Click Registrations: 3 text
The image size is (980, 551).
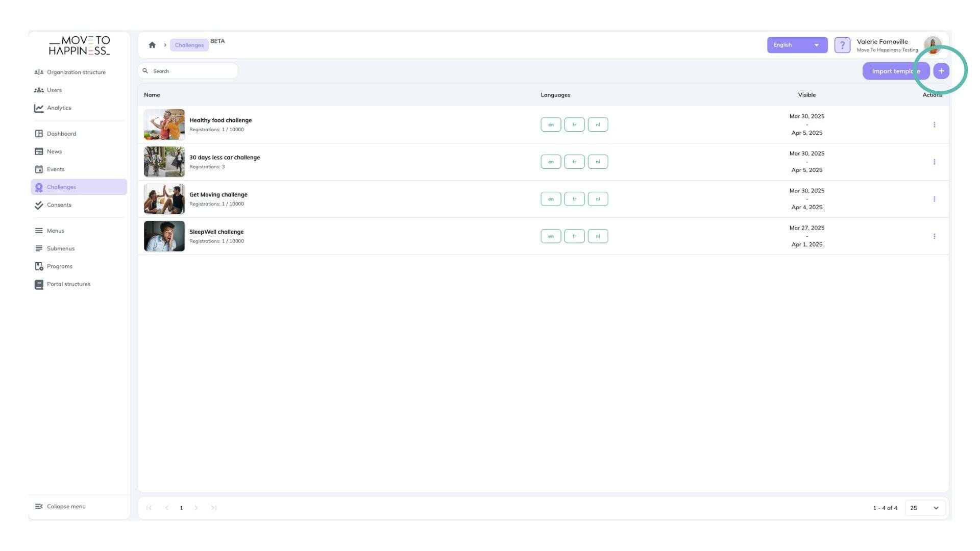click(x=207, y=167)
